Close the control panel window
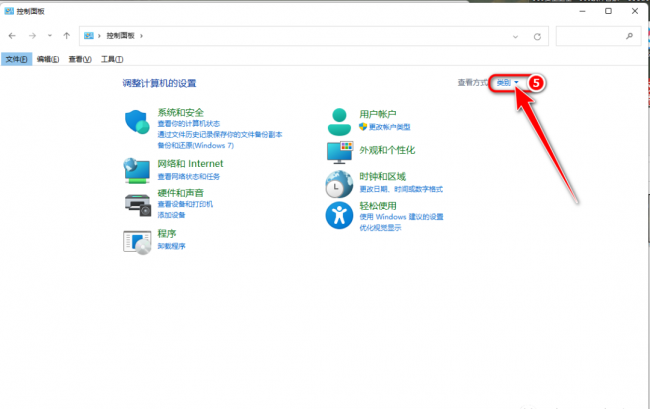This screenshot has width=650, height=409. pos(635,11)
